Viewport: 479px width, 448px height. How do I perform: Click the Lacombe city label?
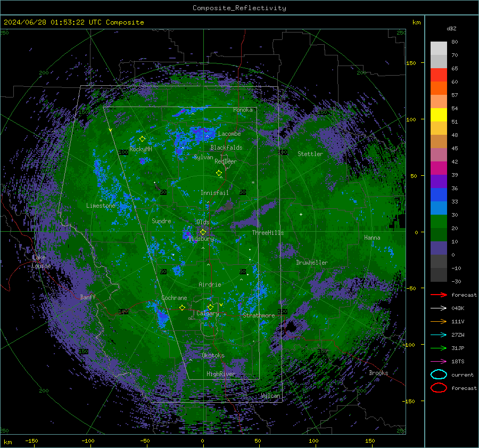229,134
